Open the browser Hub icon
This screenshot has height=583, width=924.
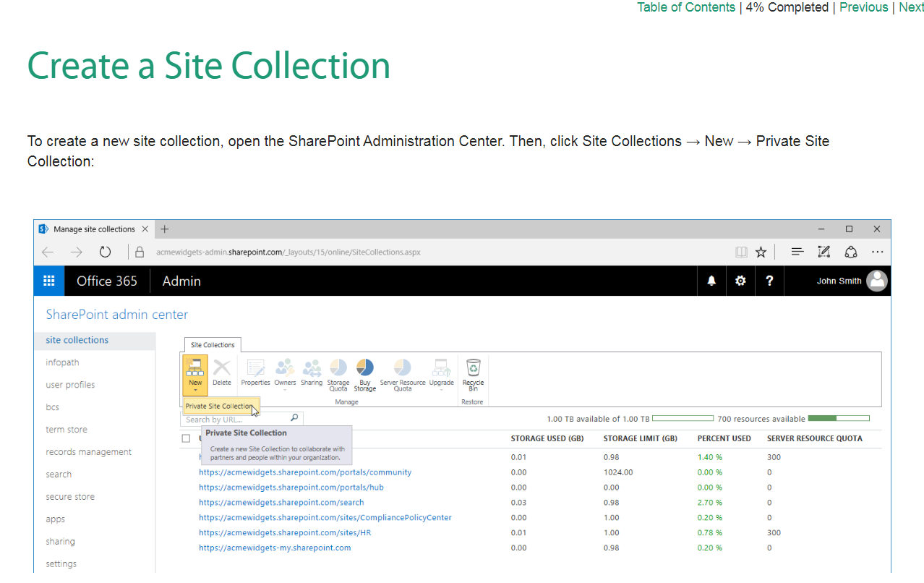coord(797,252)
